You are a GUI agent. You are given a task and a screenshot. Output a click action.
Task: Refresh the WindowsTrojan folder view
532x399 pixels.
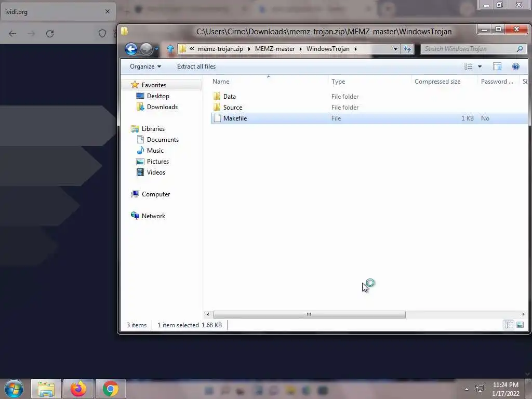click(407, 49)
